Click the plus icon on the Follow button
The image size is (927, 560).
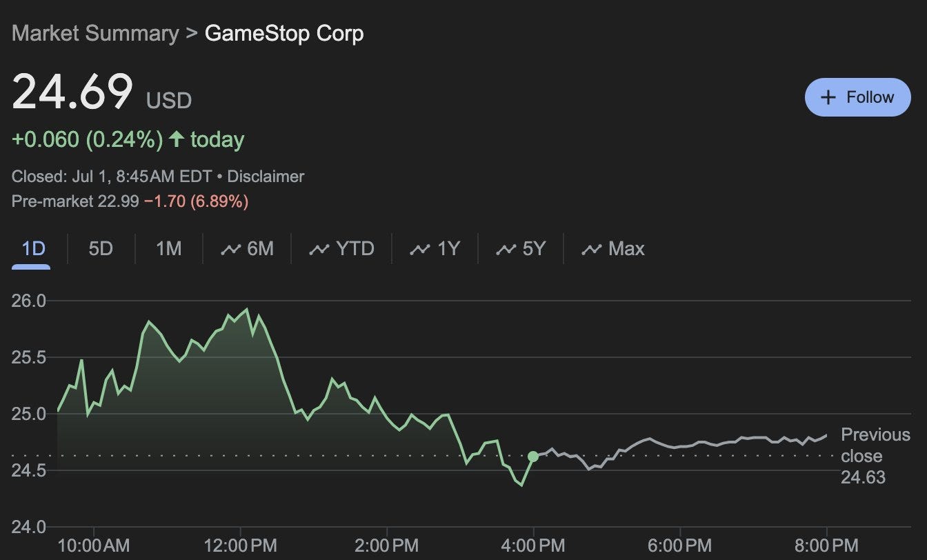pyautogui.click(x=828, y=97)
